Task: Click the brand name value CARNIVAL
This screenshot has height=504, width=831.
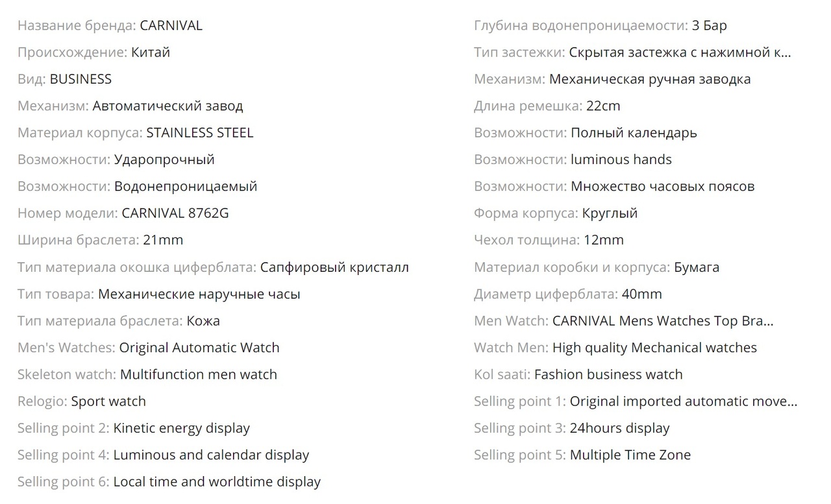Action: pos(171,25)
